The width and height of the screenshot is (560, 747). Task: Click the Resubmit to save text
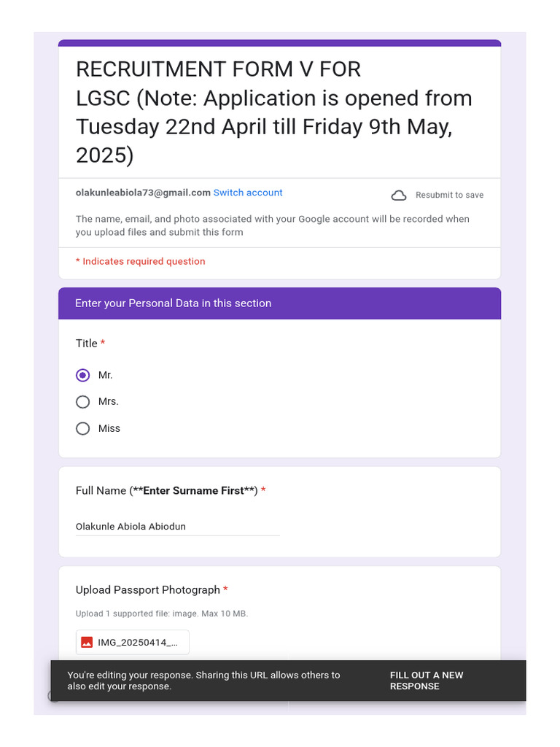449,195
